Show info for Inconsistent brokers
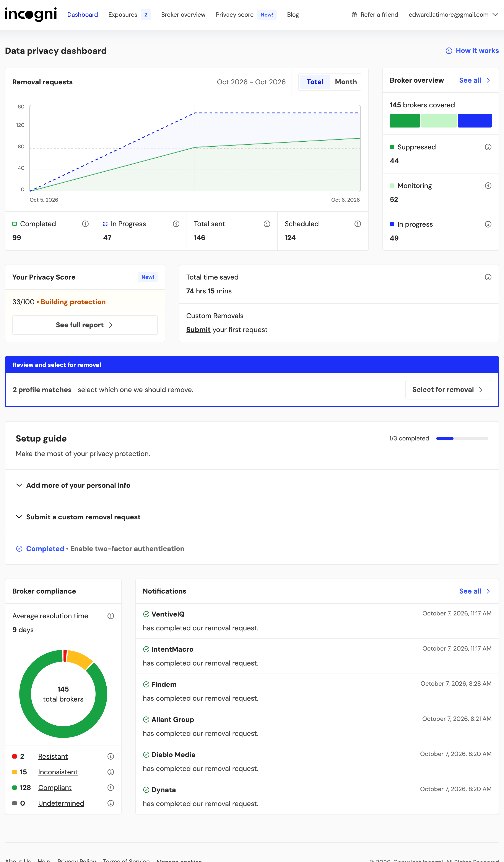 pos(111,772)
